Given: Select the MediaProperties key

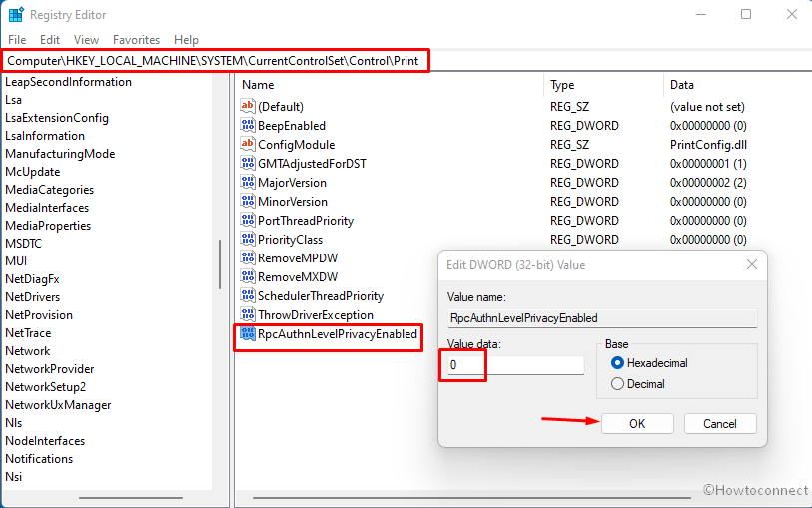Looking at the screenshot, I should coord(48,226).
